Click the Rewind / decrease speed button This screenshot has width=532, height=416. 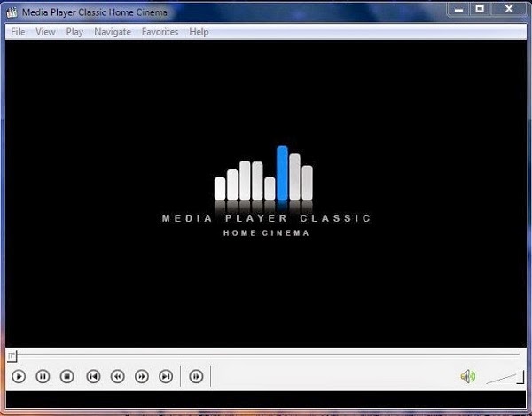point(117,376)
